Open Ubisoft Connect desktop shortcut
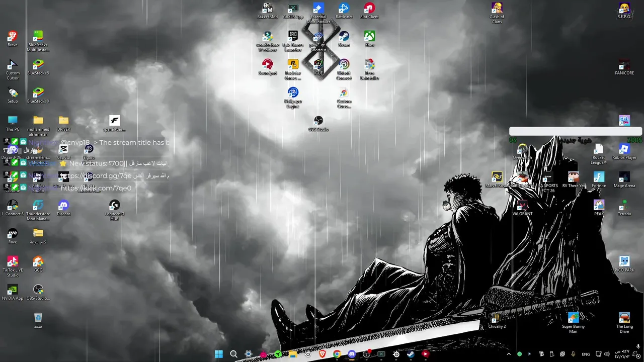 (344, 69)
